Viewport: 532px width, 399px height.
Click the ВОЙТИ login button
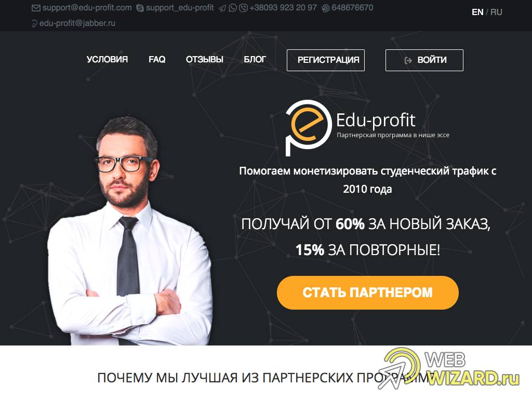[x=424, y=60]
